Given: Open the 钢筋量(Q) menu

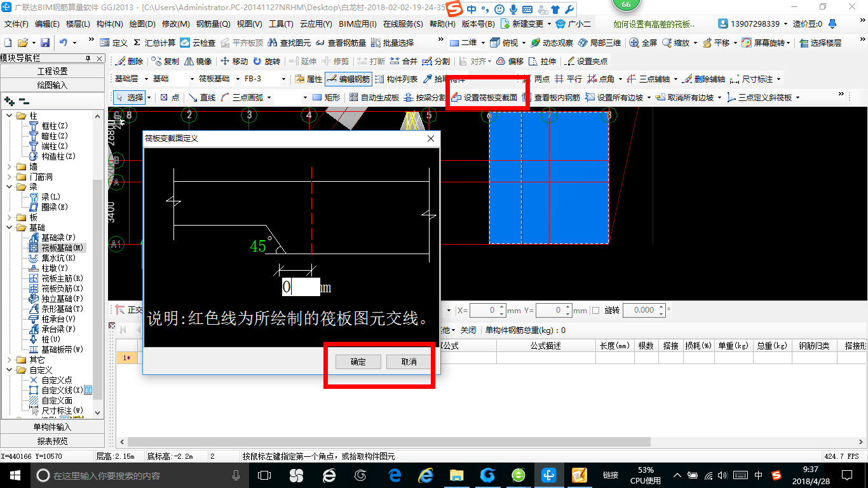Looking at the screenshot, I should coord(213,24).
